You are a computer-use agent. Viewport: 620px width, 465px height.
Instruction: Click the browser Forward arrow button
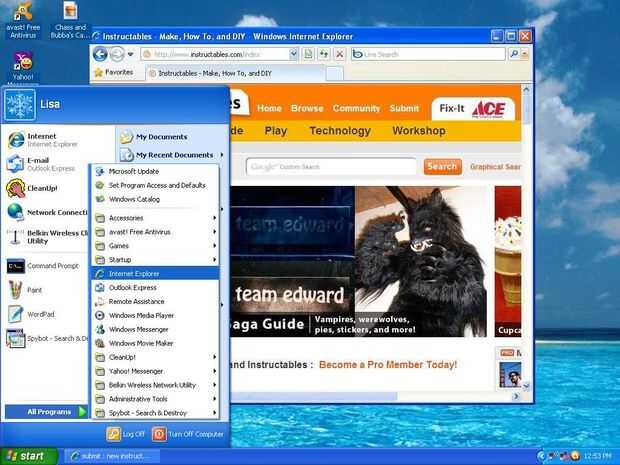tap(117, 54)
